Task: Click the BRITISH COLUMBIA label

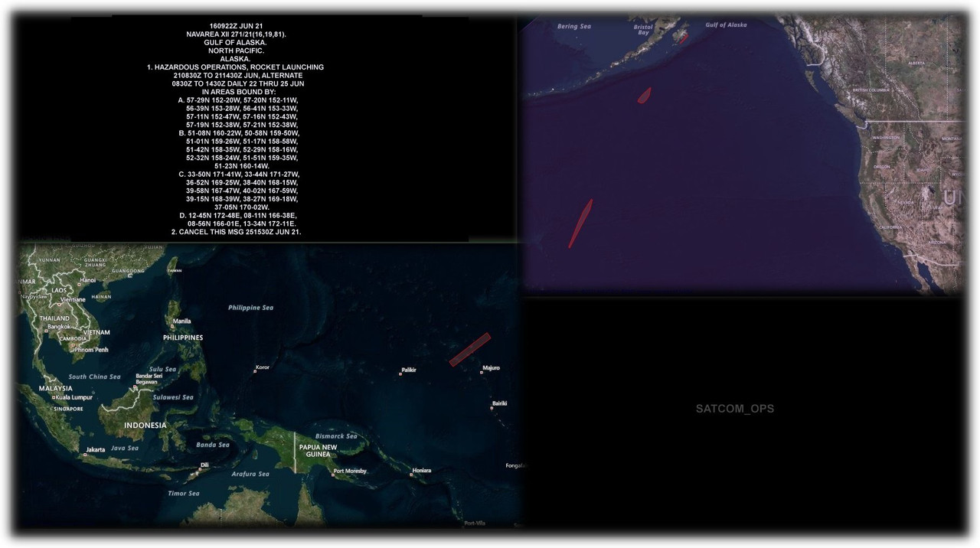Action: (x=871, y=90)
